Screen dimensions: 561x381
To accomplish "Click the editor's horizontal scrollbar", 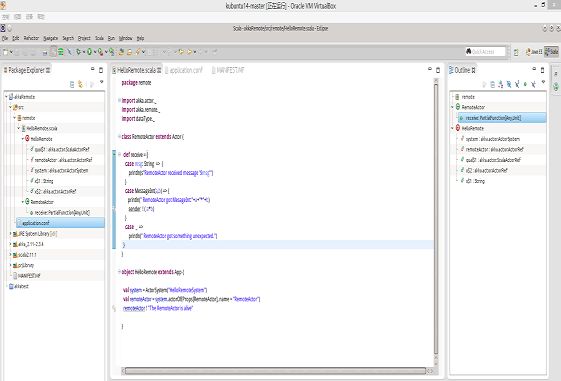I will pos(275,371).
